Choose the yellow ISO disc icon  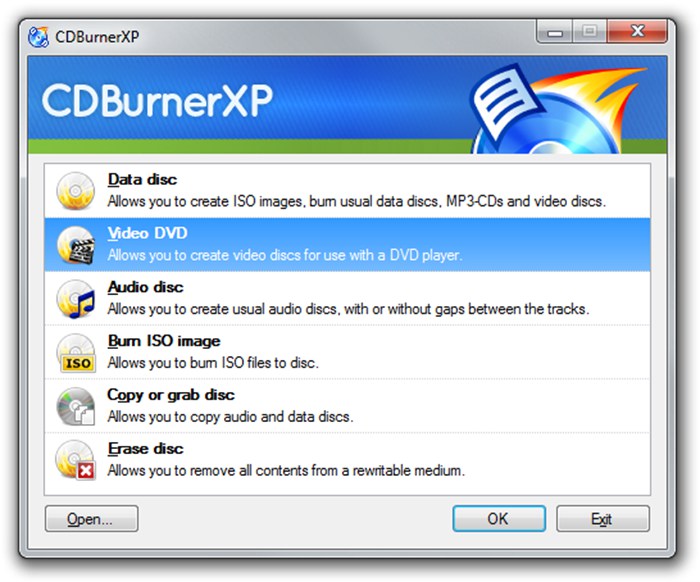coord(75,353)
